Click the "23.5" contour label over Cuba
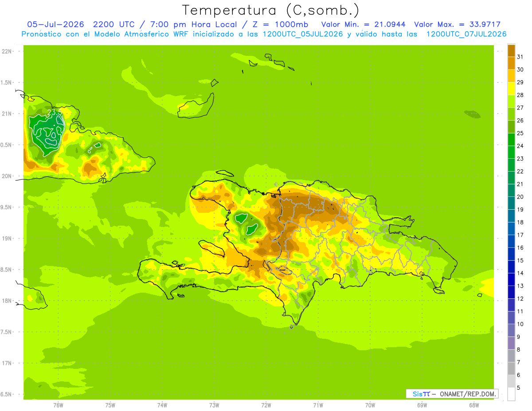This screenshot has width=532, height=411. pyautogui.click(x=54, y=113)
